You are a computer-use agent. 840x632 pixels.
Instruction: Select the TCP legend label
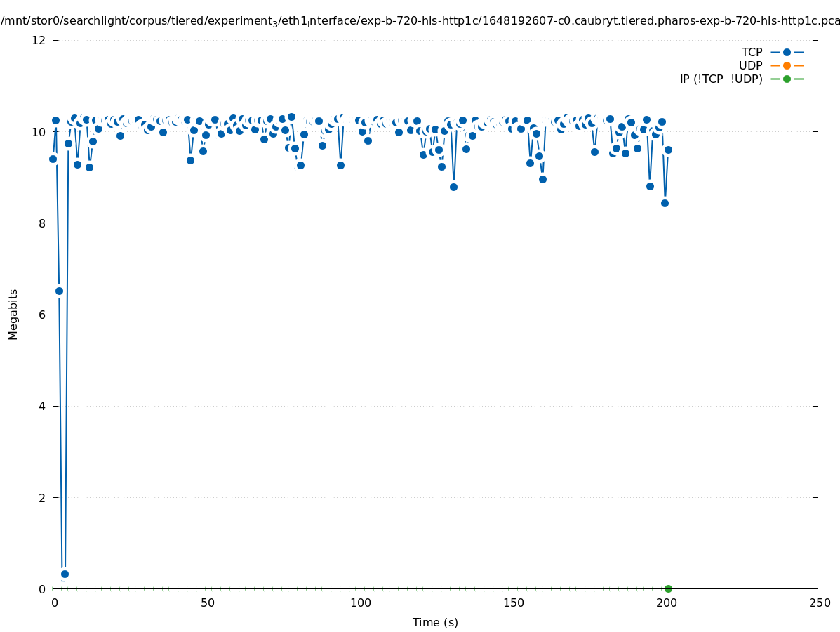752,52
